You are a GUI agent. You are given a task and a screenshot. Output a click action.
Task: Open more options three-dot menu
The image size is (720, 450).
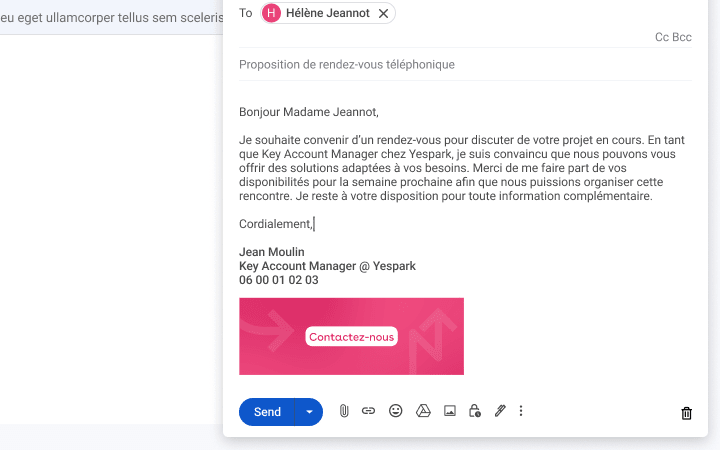[x=521, y=411]
